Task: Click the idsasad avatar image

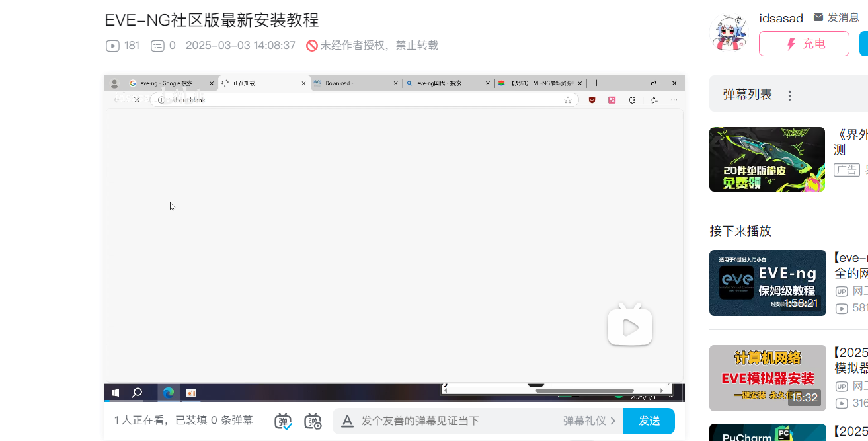Action: pyautogui.click(x=729, y=33)
